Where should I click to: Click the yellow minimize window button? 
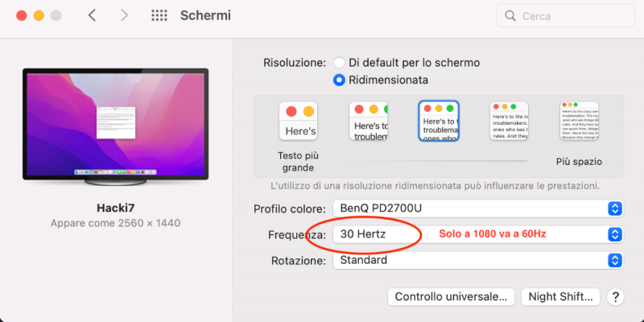39,15
